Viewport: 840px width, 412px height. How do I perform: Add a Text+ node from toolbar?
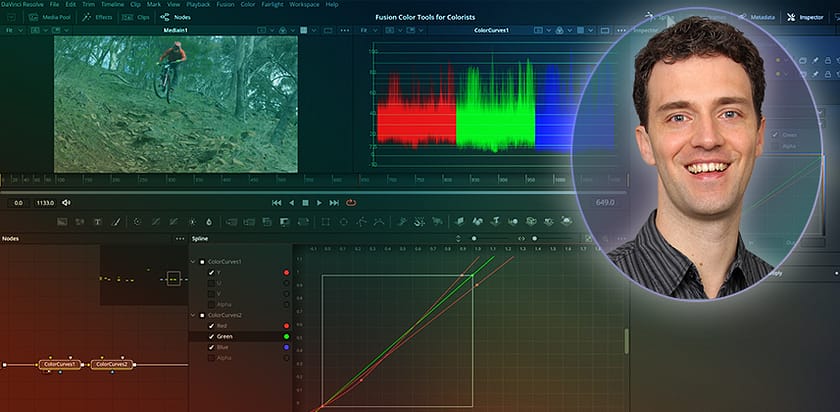coord(98,221)
